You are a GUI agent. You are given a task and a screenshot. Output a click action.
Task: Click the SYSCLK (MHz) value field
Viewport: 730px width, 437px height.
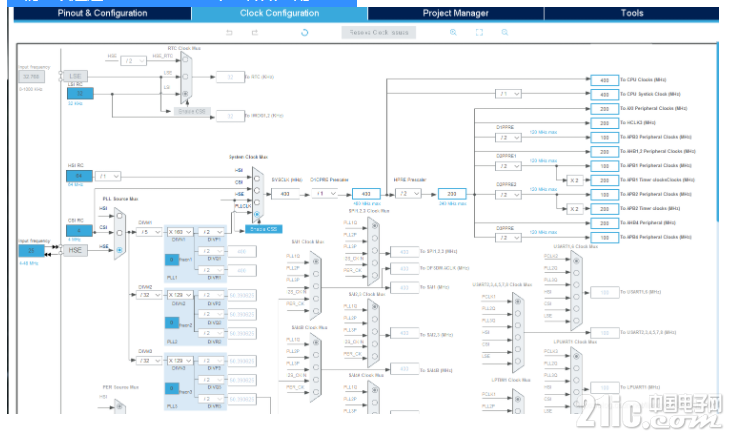(285, 194)
